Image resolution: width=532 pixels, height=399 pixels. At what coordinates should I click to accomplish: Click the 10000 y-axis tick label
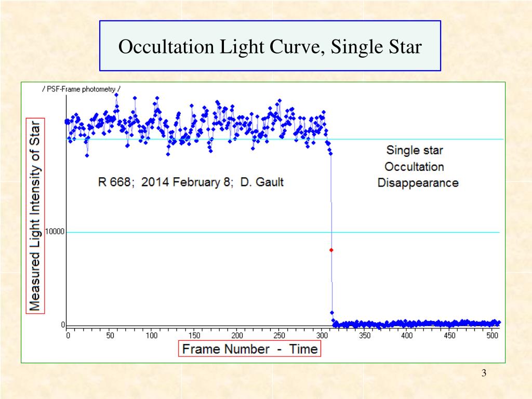point(54,232)
